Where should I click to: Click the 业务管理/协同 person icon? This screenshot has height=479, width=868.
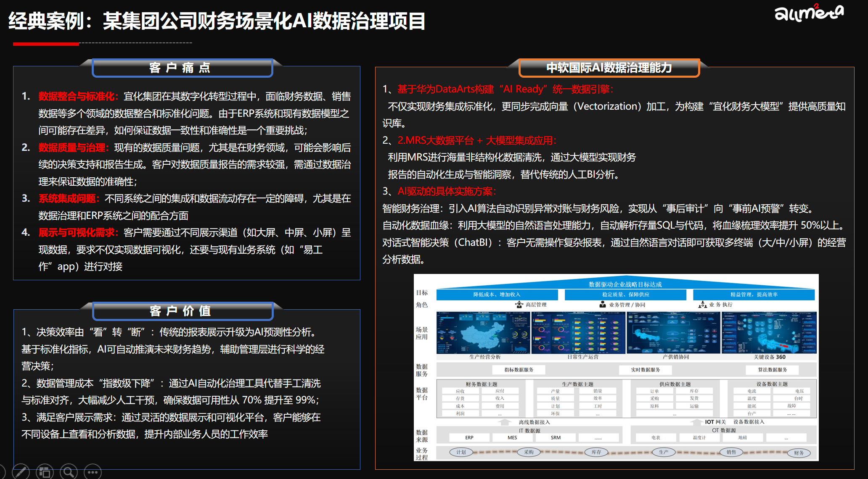tap(602, 304)
